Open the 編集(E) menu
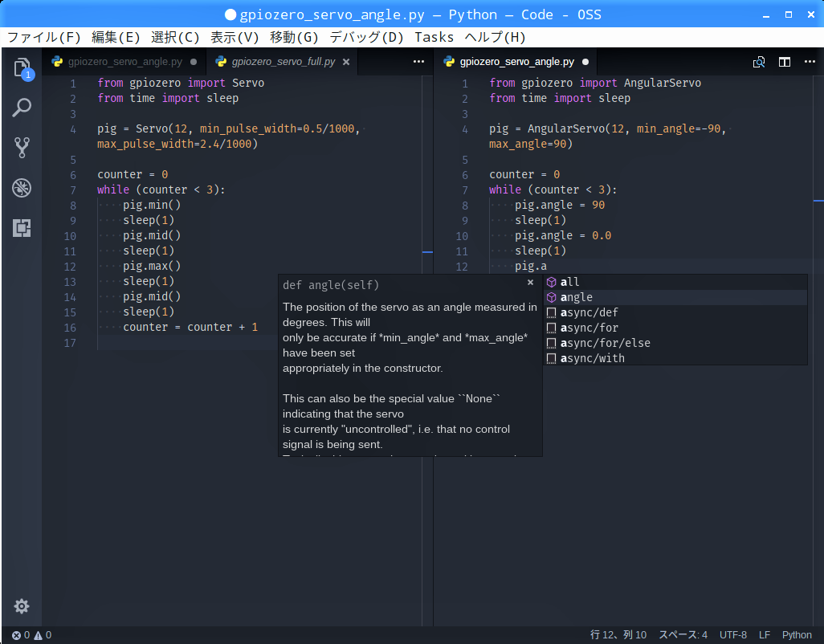Viewport: 824px width, 644px height. (116, 37)
